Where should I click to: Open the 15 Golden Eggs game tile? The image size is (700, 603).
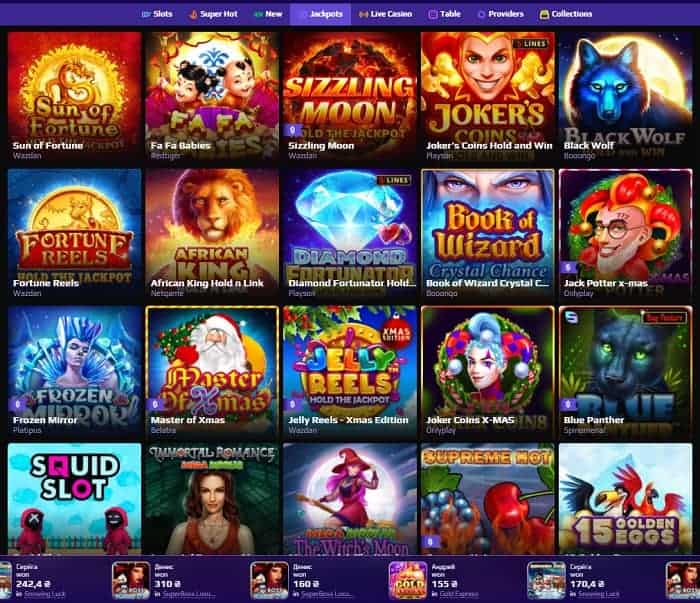(x=625, y=499)
